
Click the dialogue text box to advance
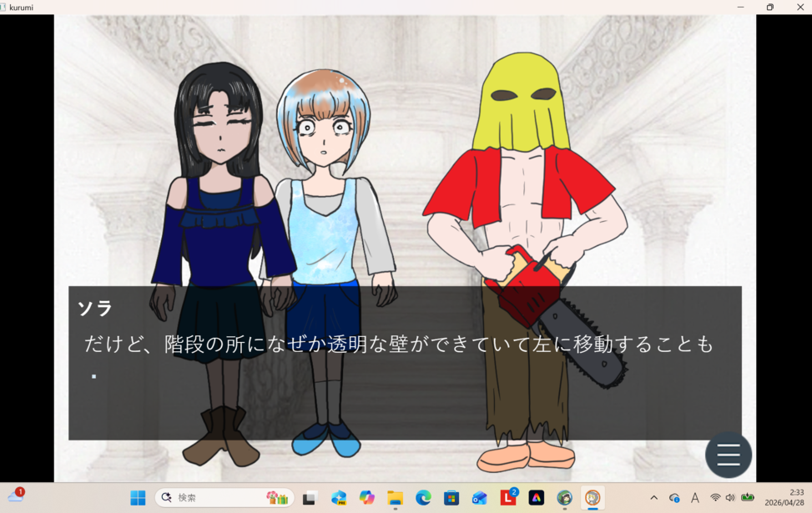point(405,363)
